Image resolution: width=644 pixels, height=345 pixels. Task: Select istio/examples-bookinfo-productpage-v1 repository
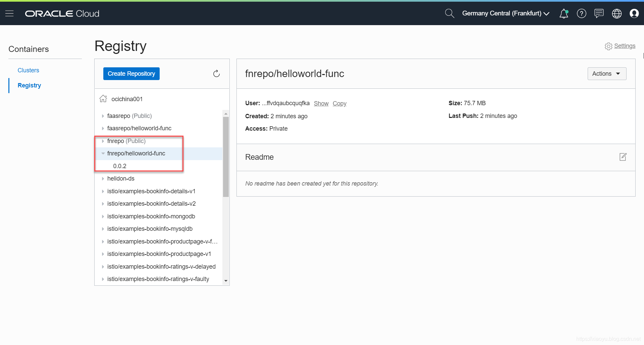point(159,254)
